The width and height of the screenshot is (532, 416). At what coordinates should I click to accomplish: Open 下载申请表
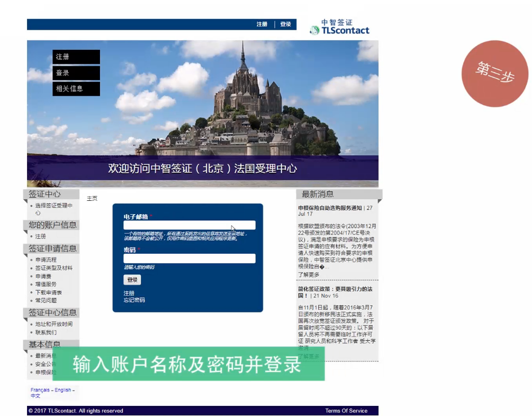pos(48,292)
